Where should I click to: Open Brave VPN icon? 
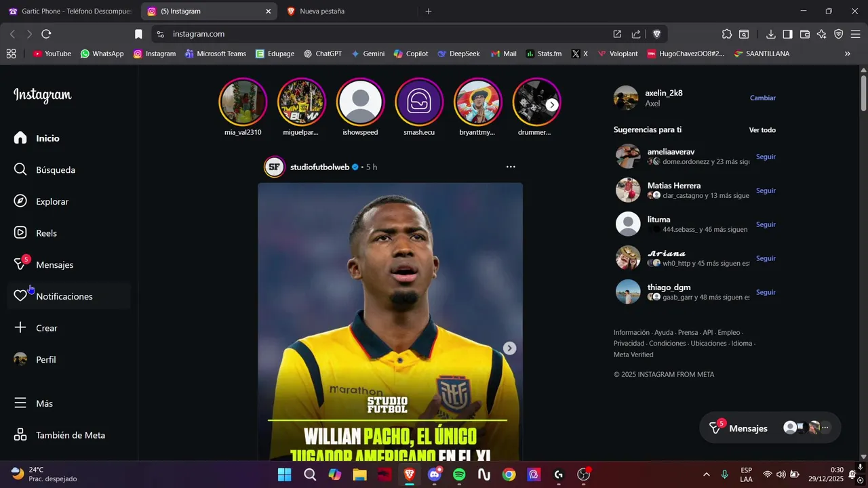(839, 34)
